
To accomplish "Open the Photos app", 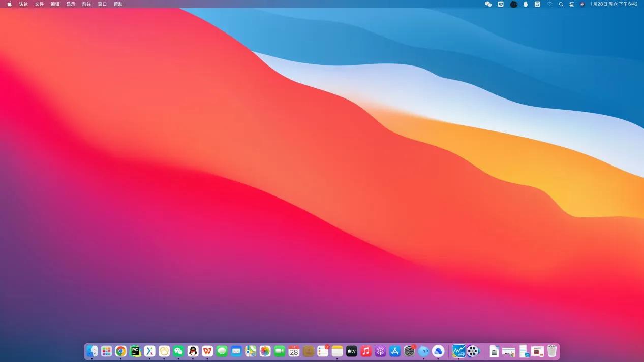I will [265, 351].
